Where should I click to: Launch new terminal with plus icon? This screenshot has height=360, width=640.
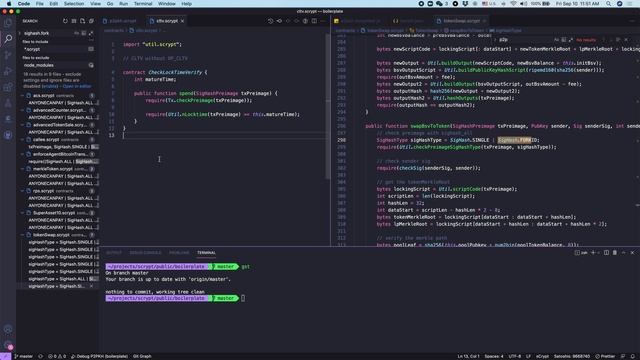[x=593, y=253]
